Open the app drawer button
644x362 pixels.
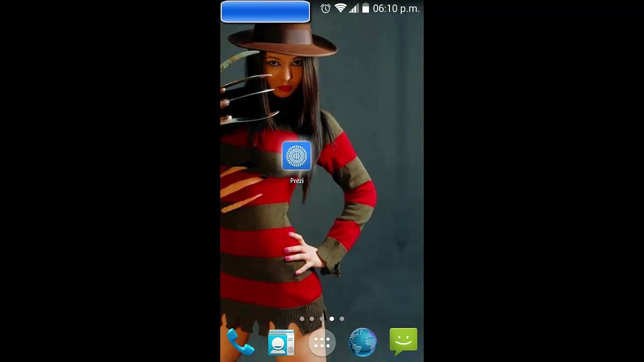(x=322, y=343)
